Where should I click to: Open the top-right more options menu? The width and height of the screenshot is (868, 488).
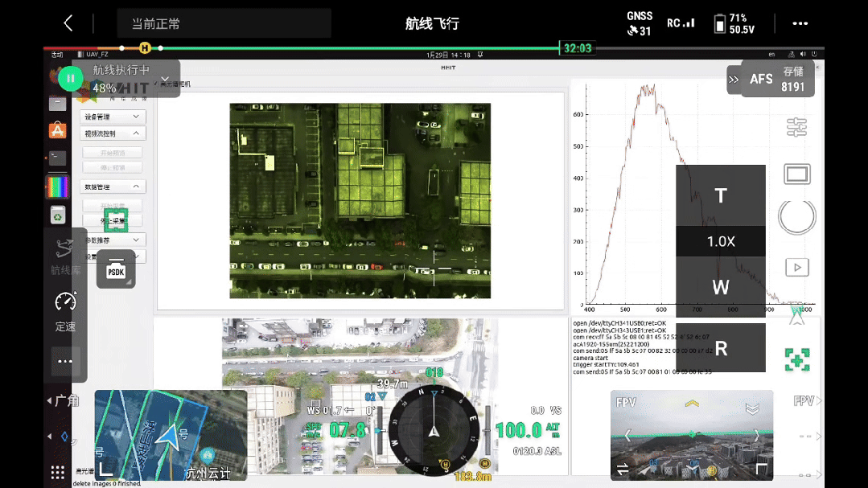tap(800, 23)
